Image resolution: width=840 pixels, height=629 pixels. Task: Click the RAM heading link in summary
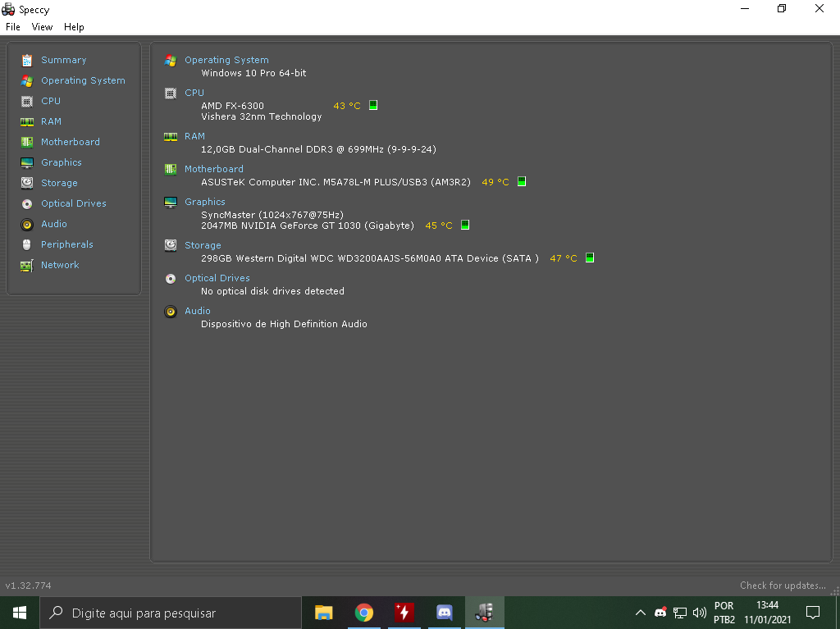(195, 136)
